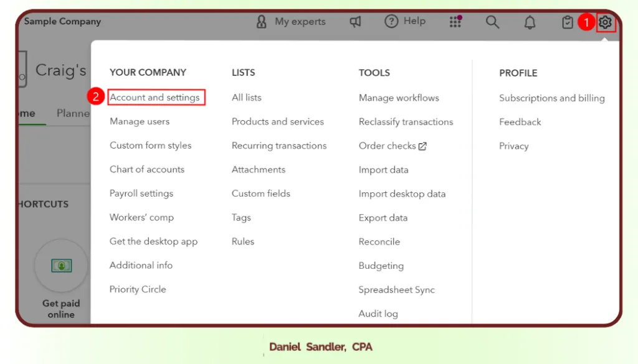Open Account and settings
638x364 pixels.
155,98
